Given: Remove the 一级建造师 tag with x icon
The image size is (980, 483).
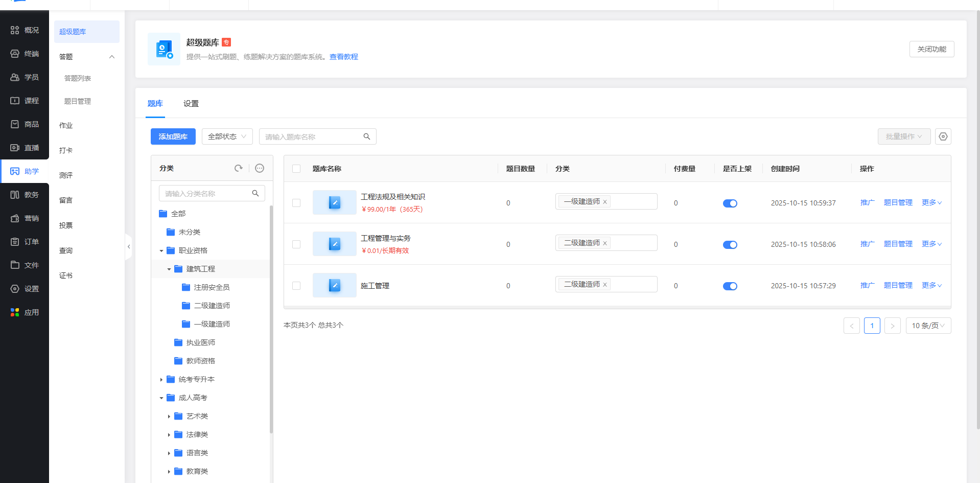Looking at the screenshot, I should [605, 202].
